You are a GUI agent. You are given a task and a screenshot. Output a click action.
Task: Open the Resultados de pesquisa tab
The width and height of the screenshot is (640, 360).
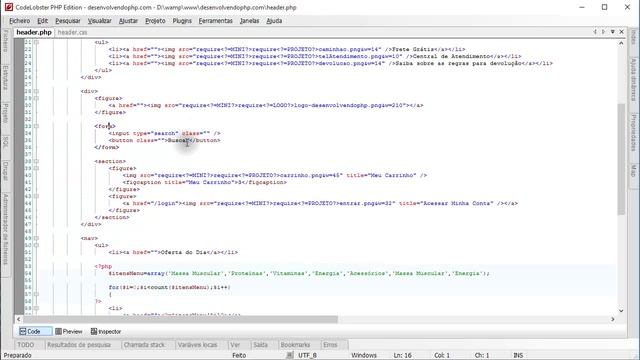pos(79,345)
